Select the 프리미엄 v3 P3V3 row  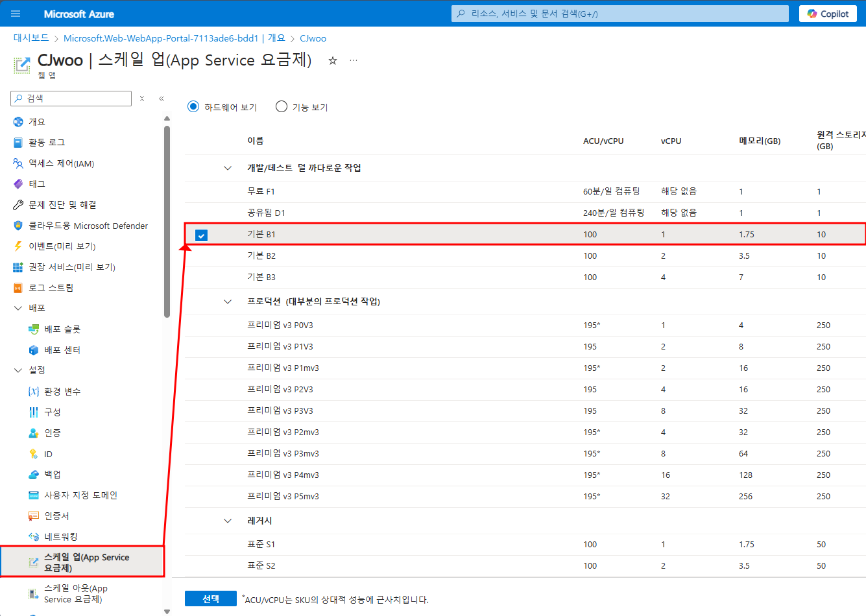pyautogui.click(x=525, y=410)
